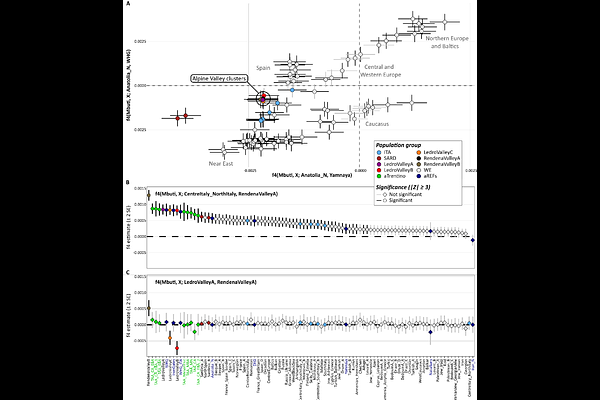Click the brown leftmost point in panel B
Image resolution: width=600 pixels, height=400 pixels.
pos(149,196)
